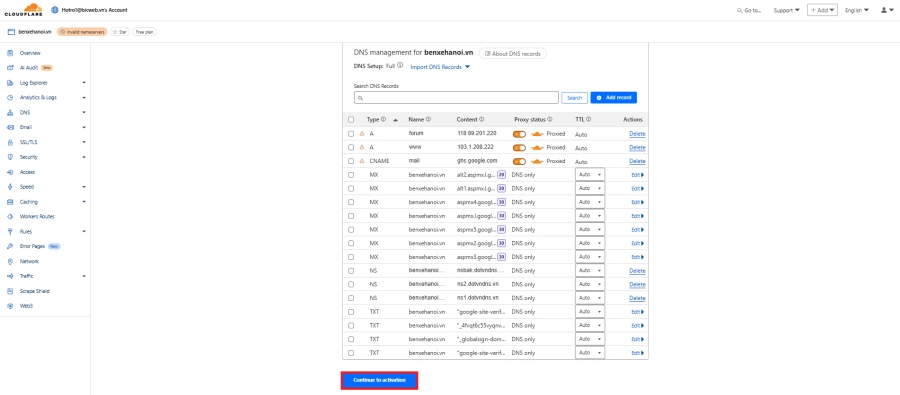
Task: Check the select-all records checkbox
Action: 351,120
